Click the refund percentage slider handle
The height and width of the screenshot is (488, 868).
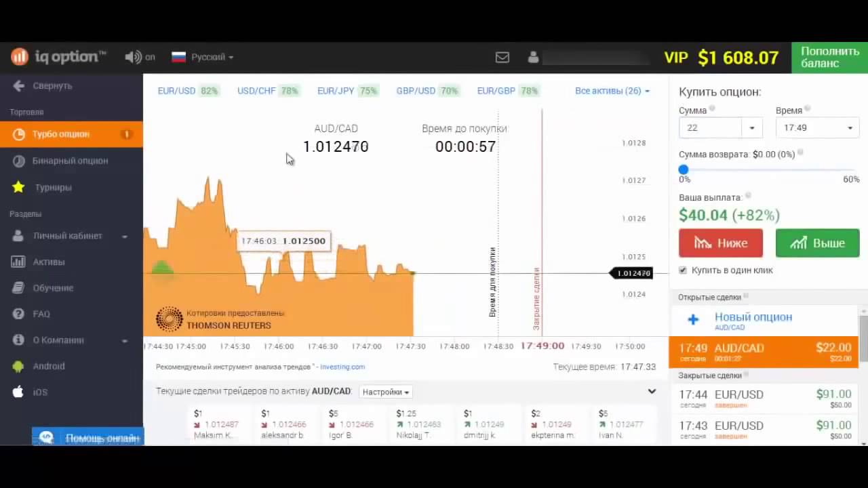[x=684, y=169]
